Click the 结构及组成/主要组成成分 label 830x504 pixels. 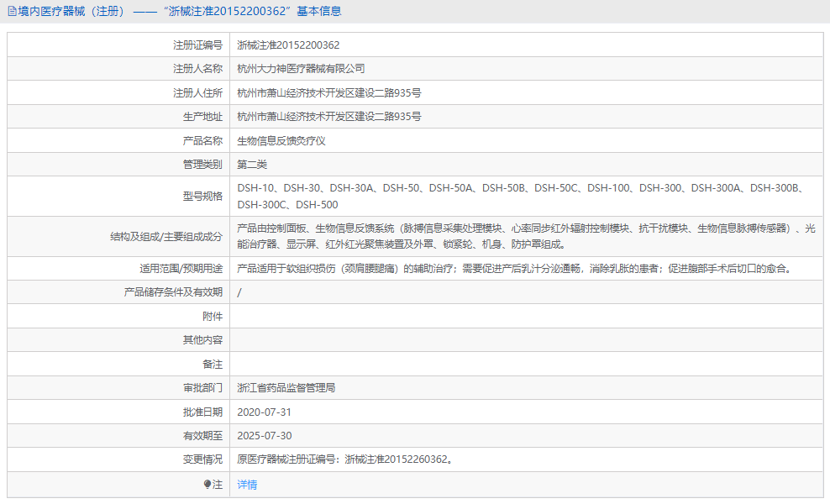[166, 237]
